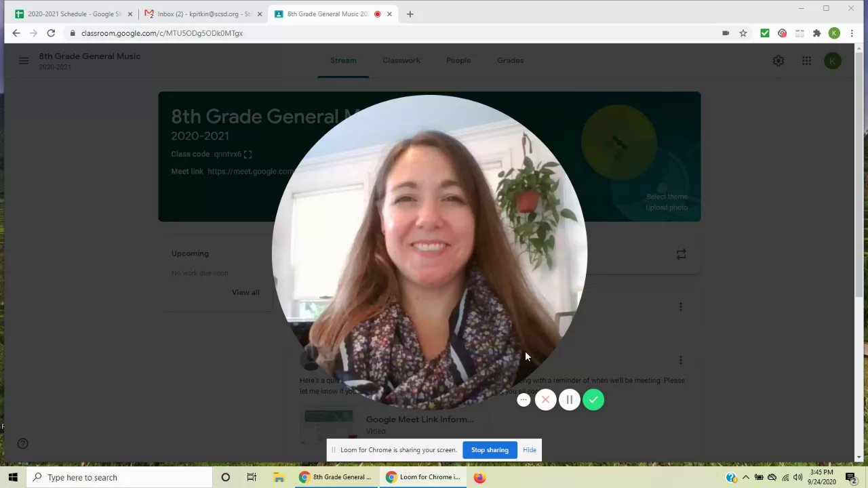Click the OneDrive cloud icon in system tray

772,477
